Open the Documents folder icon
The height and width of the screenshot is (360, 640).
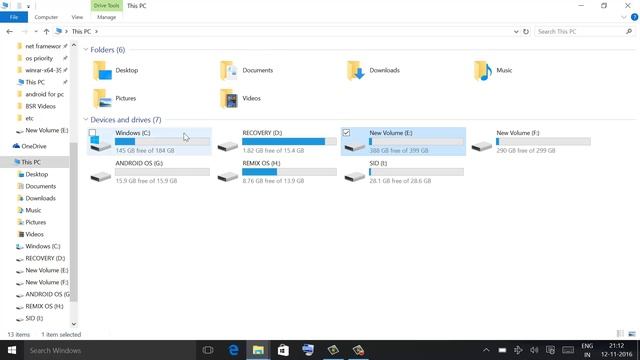(x=229, y=70)
